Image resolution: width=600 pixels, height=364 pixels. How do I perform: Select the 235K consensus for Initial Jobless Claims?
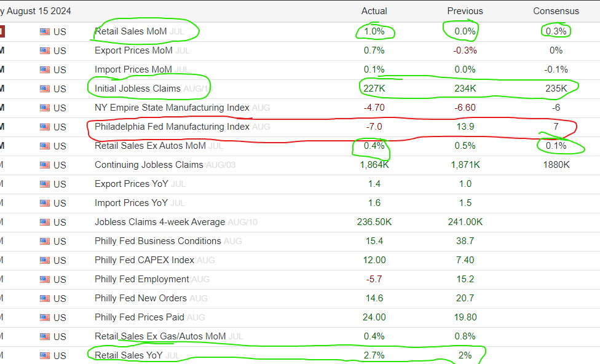pyautogui.click(x=556, y=89)
